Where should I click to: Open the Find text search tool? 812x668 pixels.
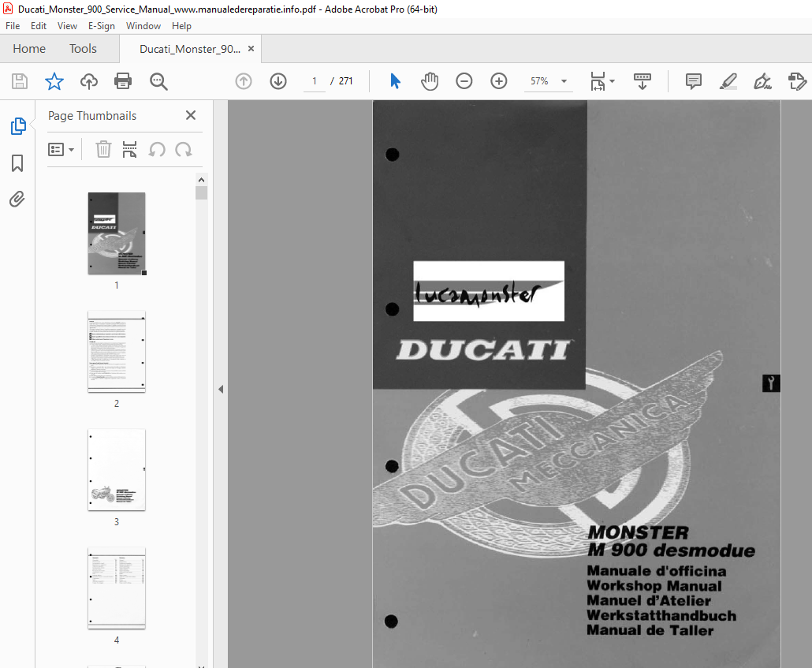[x=158, y=81]
